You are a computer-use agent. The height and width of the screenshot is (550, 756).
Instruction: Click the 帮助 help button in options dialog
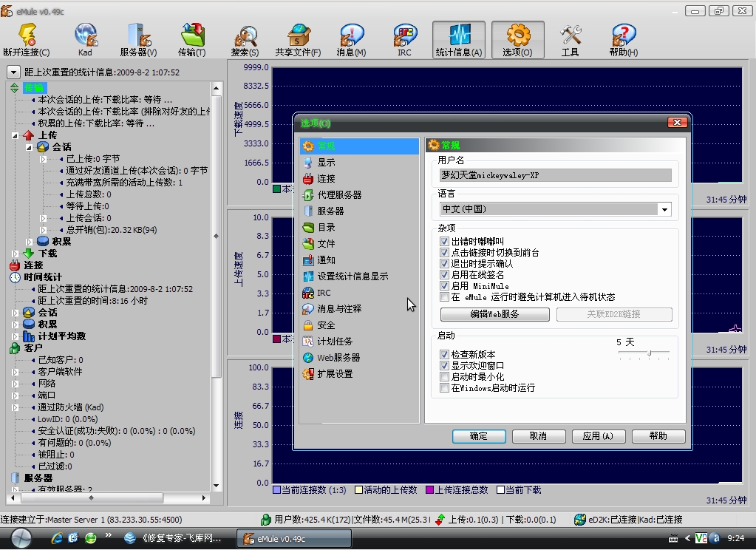click(x=658, y=436)
